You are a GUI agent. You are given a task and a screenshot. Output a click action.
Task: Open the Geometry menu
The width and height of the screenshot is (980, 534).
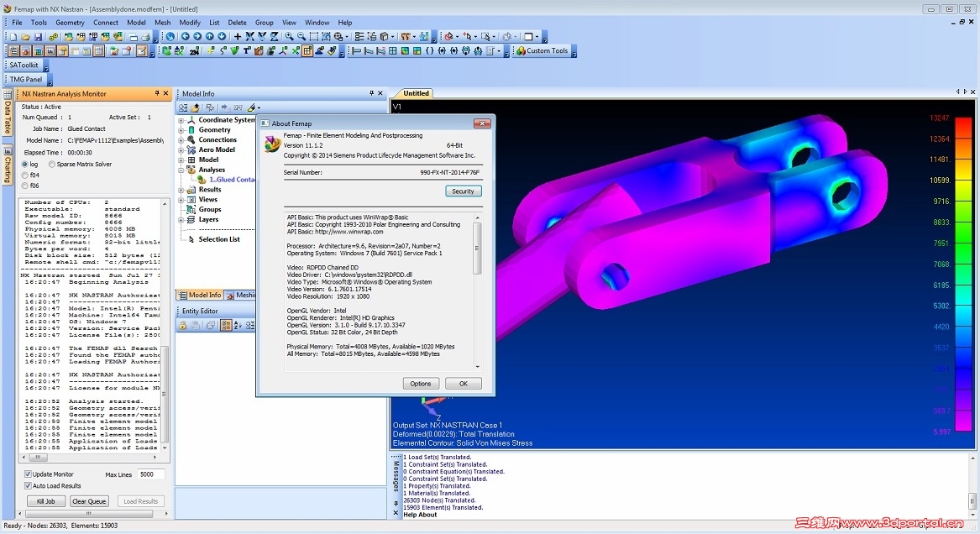pos(70,23)
